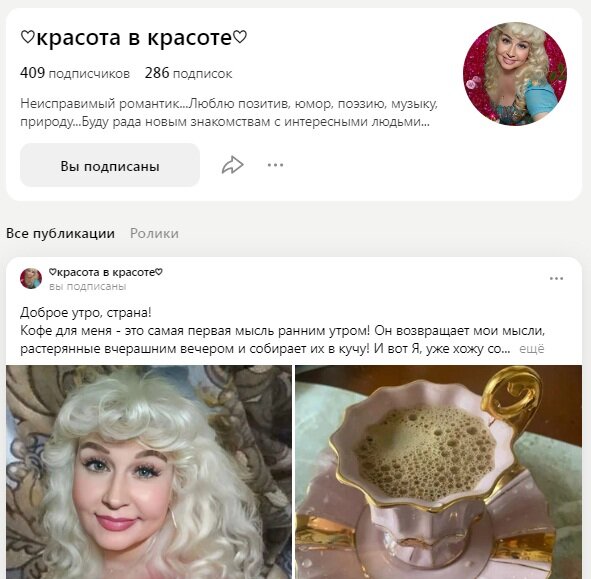Open the large round profile avatar
The width and height of the screenshot is (591, 579).
[x=515, y=74]
